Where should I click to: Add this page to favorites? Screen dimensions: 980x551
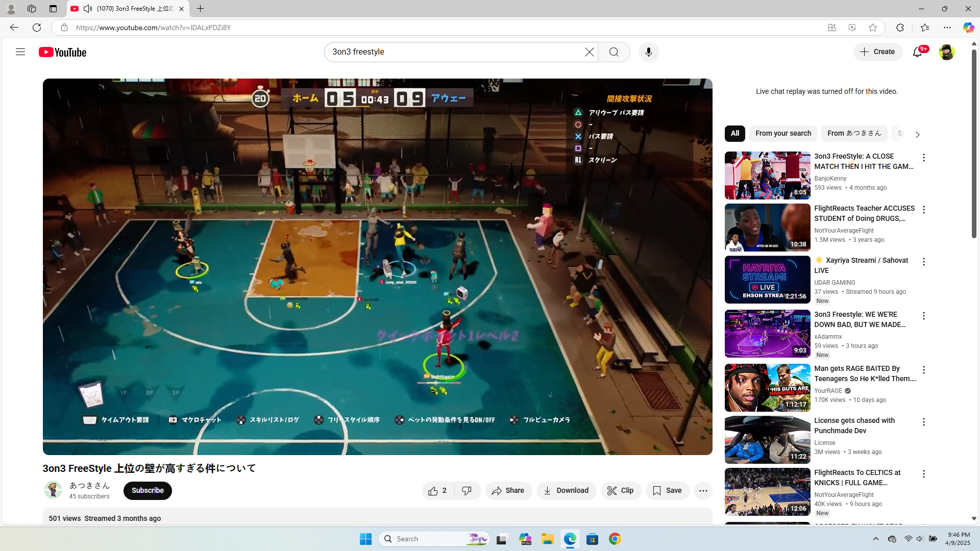coord(873,28)
